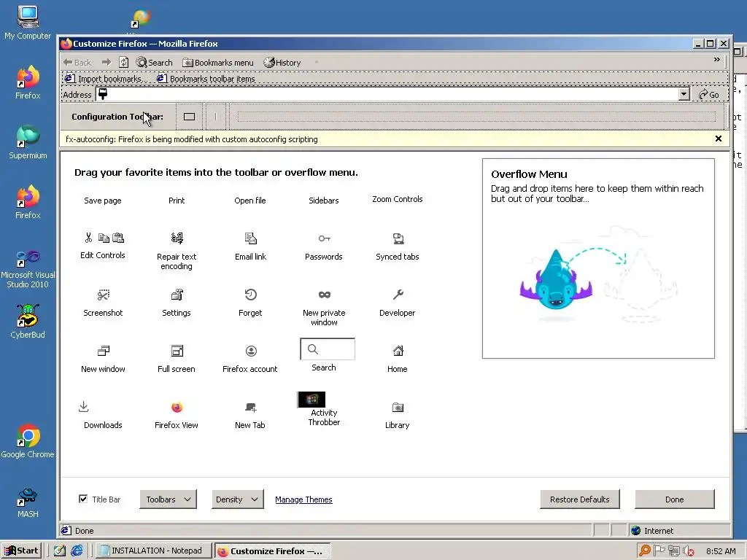Click the Done button
747x560 pixels.
(674, 499)
